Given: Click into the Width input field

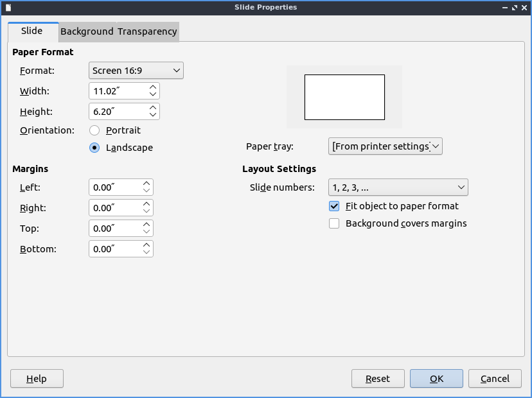Looking at the screenshot, I should click(117, 91).
